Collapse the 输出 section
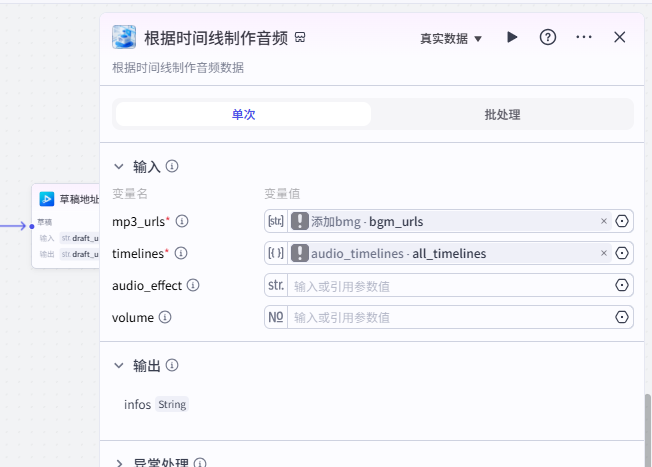Image resolution: width=652 pixels, height=467 pixels. [x=119, y=366]
